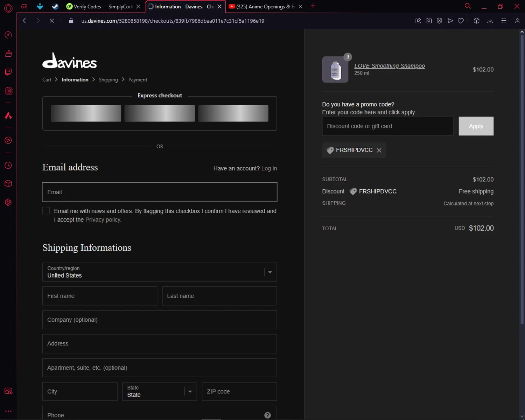The image size is (525, 420).
Task: Open the Steam pinned tab
Action: pos(55,6)
